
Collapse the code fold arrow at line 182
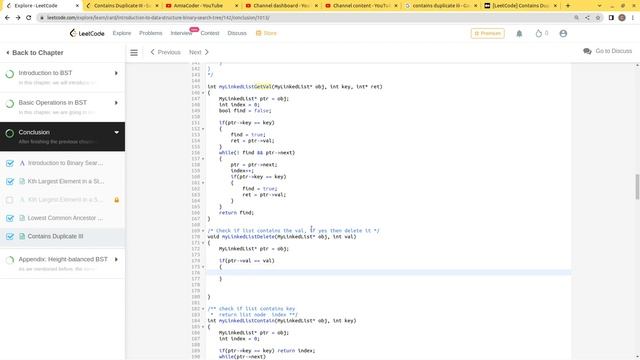tap(203, 309)
